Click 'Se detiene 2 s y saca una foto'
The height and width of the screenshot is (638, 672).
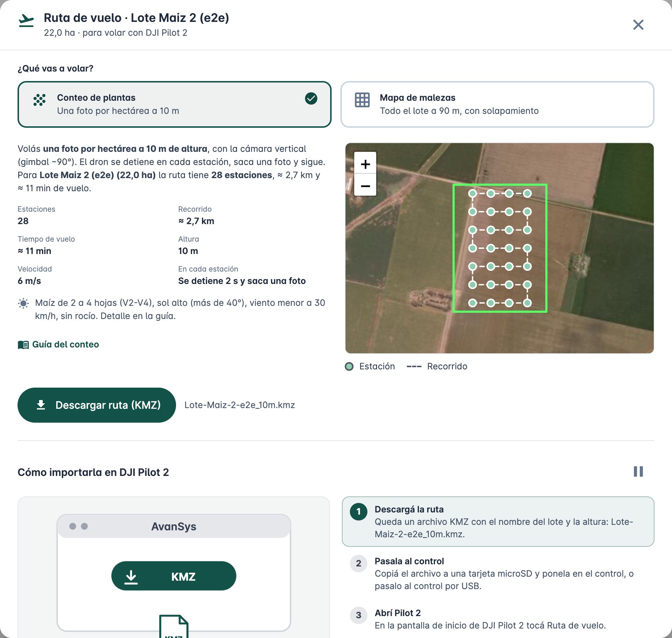pyautogui.click(x=242, y=281)
